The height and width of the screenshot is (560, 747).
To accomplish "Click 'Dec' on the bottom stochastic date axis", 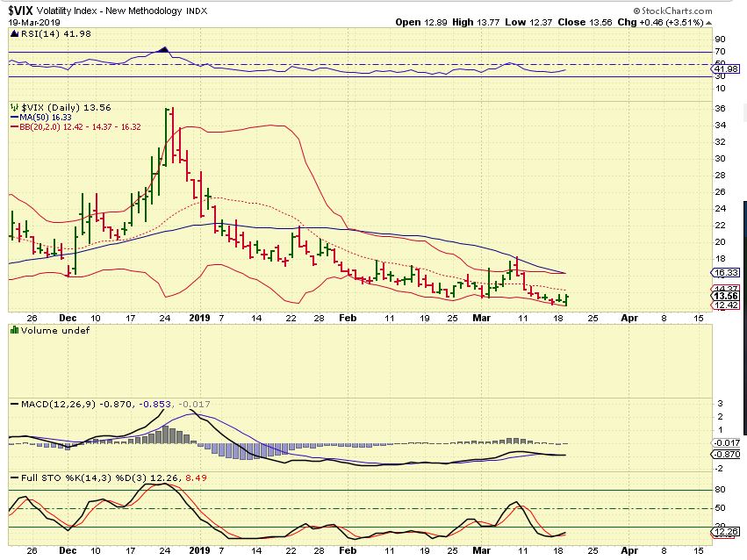I will (x=68, y=550).
